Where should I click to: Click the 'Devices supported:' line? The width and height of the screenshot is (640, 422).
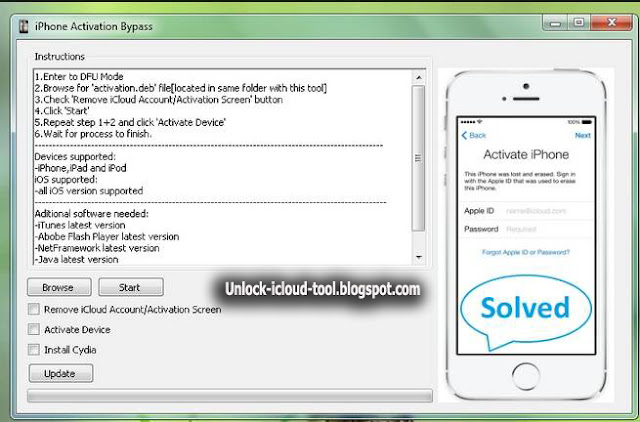point(75,157)
